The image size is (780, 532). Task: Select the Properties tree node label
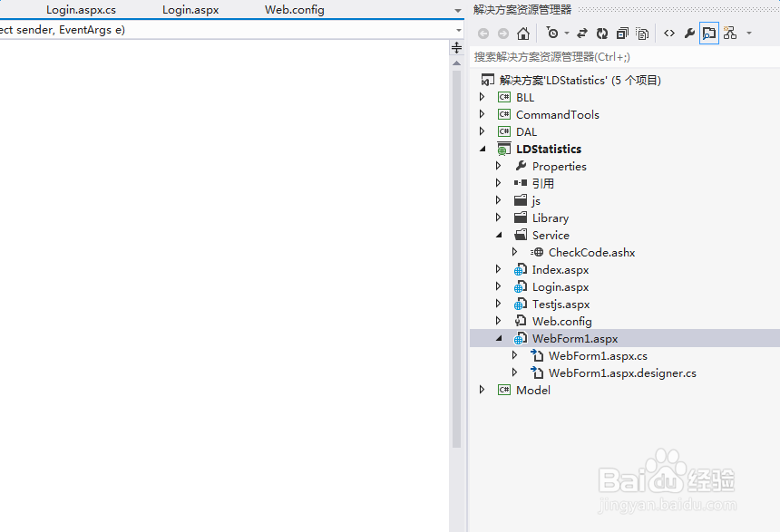click(559, 167)
